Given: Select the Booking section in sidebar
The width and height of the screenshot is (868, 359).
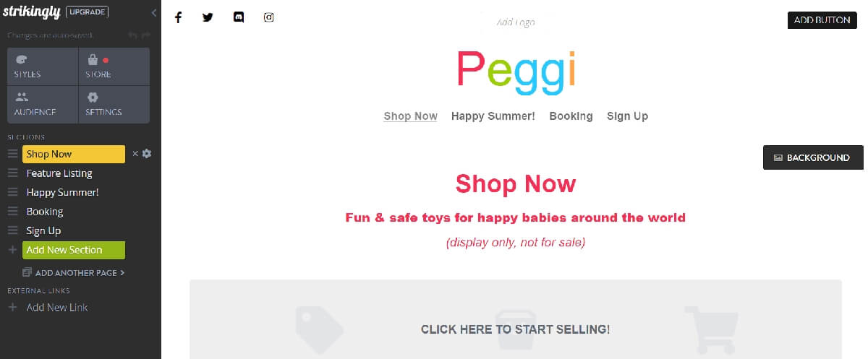Looking at the screenshot, I should (45, 212).
